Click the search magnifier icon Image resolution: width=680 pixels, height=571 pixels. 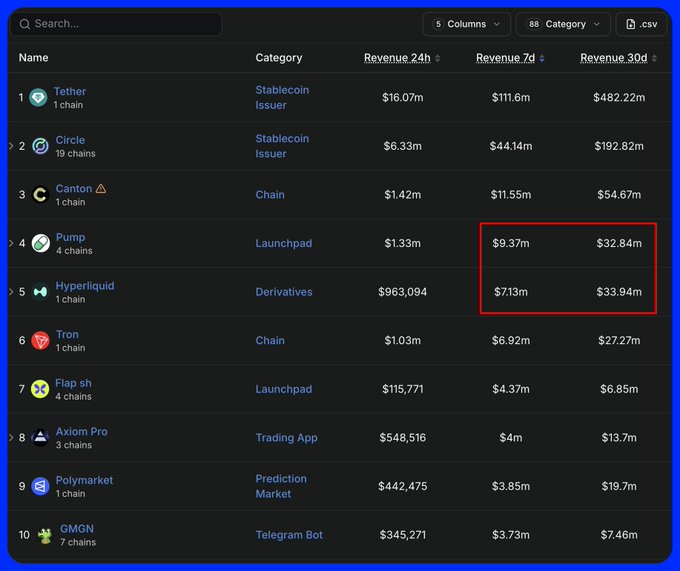tap(25, 24)
